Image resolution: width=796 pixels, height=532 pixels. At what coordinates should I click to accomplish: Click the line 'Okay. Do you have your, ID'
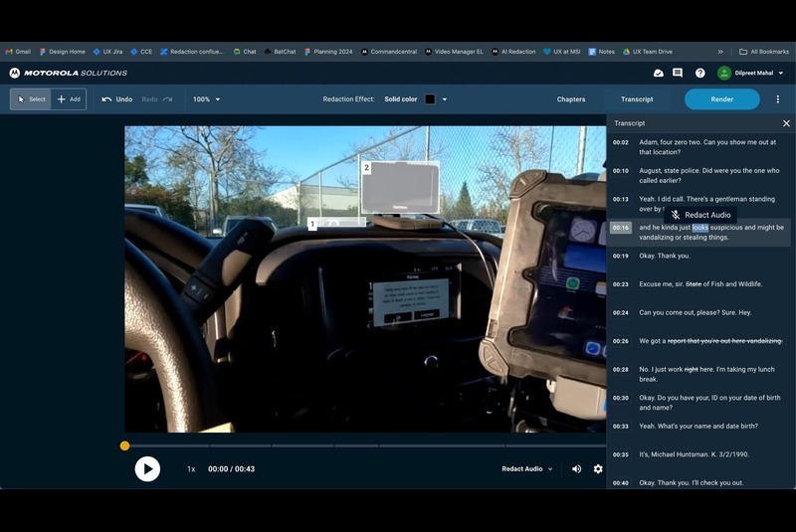(x=709, y=403)
